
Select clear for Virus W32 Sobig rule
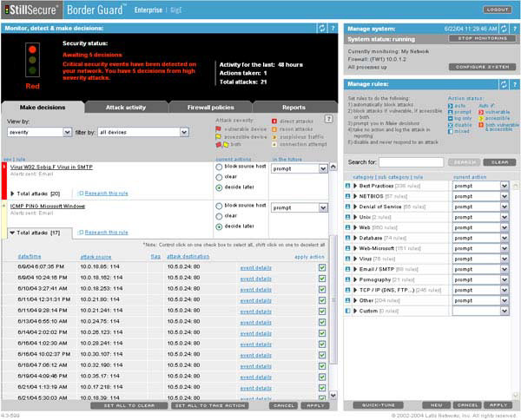pyautogui.click(x=219, y=177)
